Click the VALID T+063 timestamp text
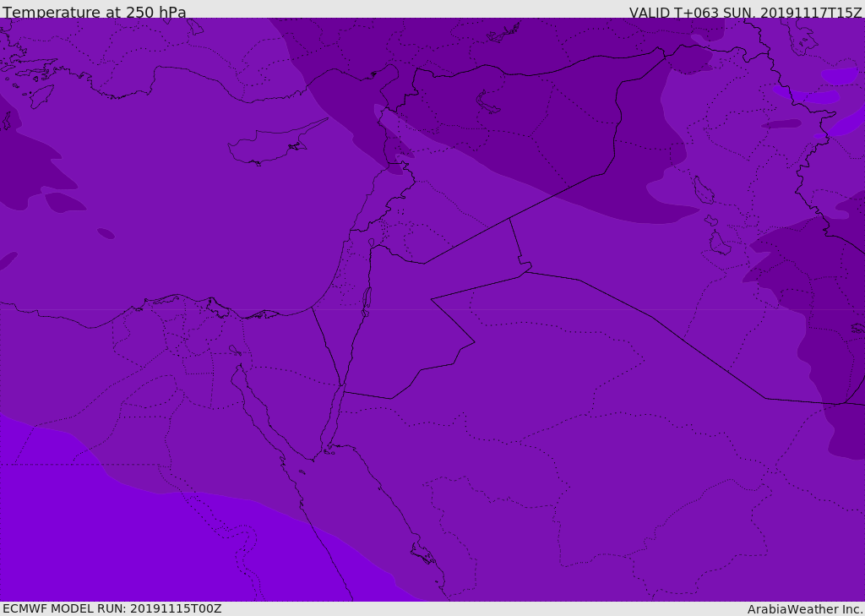865x616 pixels. point(745,12)
